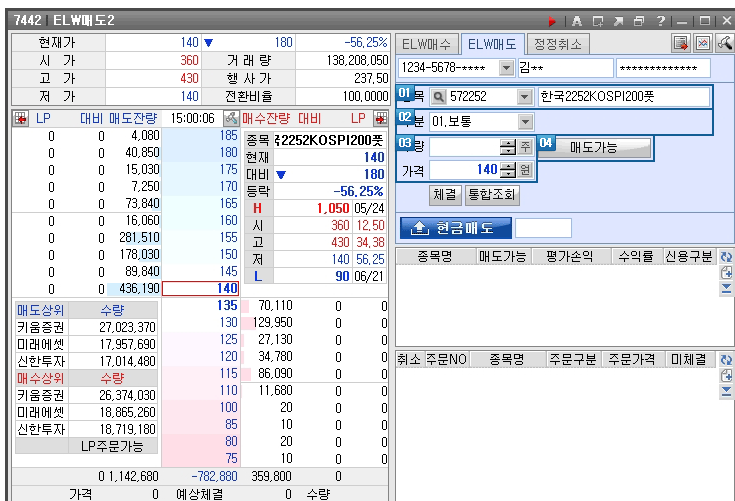Image resolution: width=735 pixels, height=501 pixels.
Task: Click the order list icon beside 정정취소 tab
Action: tap(681, 44)
